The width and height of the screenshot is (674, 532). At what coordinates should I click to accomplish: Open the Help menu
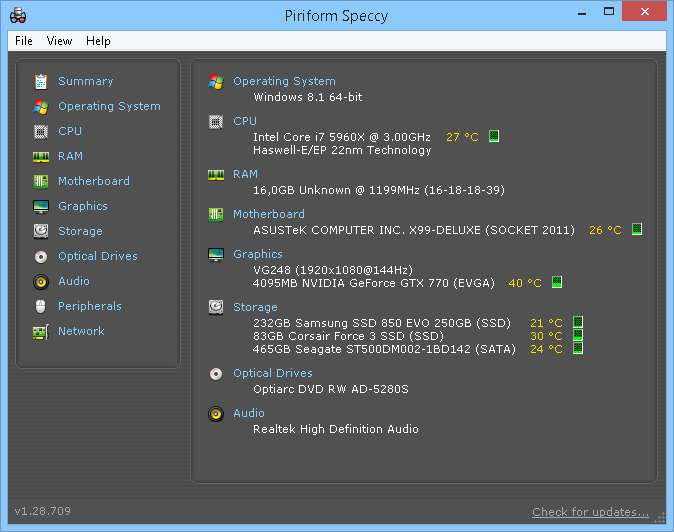coord(98,41)
